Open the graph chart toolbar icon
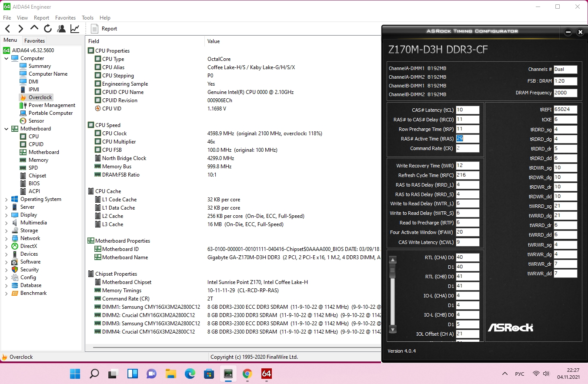Viewport: 588px width, 384px height. coord(75,29)
